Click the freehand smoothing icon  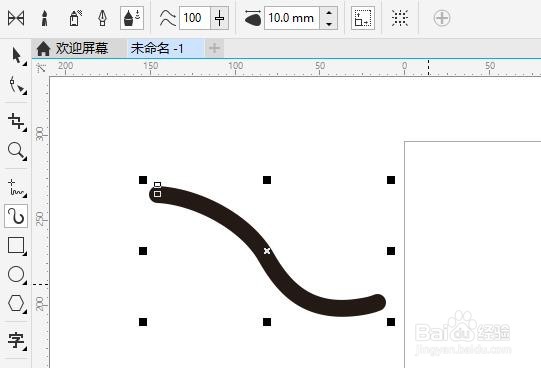point(168,18)
